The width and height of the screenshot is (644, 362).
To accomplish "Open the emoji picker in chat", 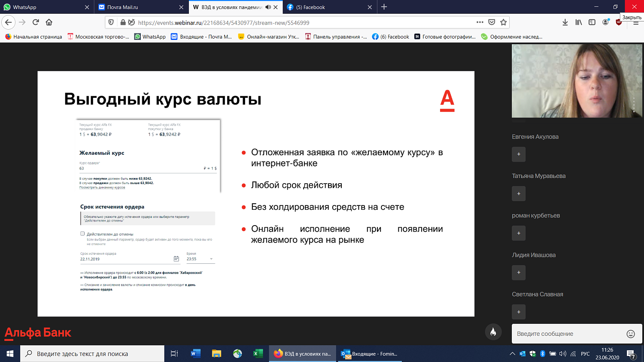I will pos(631,334).
